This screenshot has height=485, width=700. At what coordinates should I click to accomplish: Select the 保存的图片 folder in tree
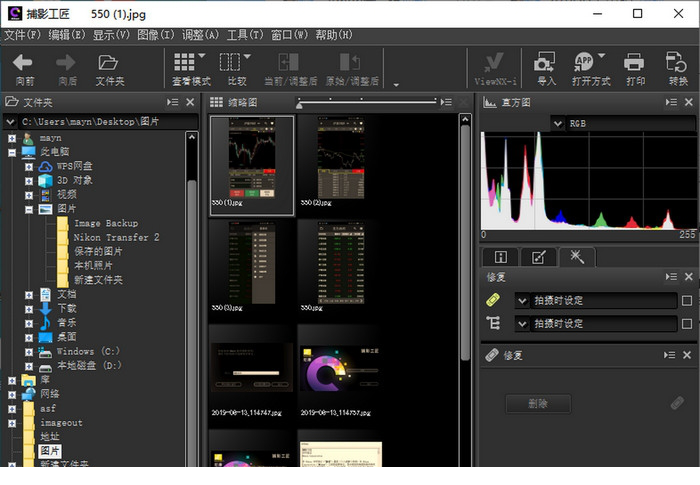(98, 251)
